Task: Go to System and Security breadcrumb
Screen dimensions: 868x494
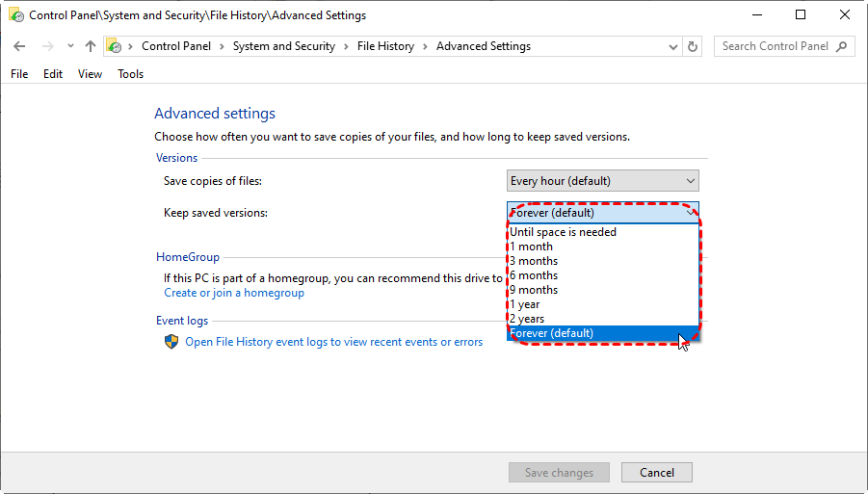Action: click(283, 46)
